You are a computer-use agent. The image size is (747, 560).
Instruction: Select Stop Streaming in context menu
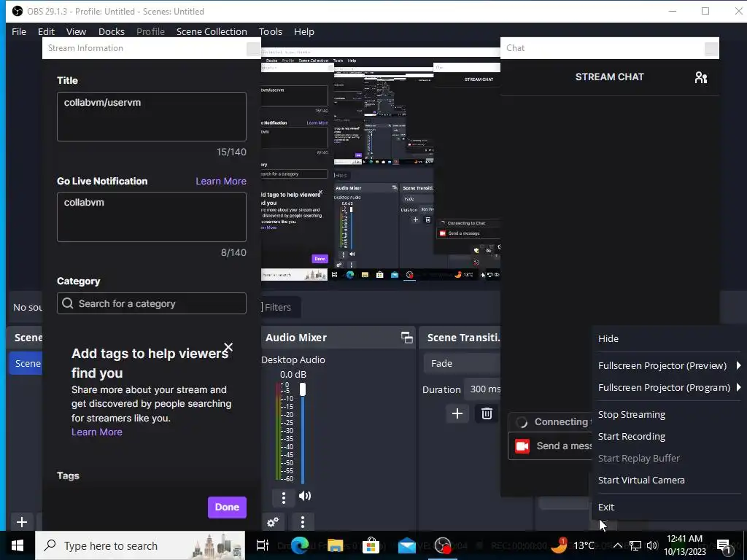click(x=667, y=414)
